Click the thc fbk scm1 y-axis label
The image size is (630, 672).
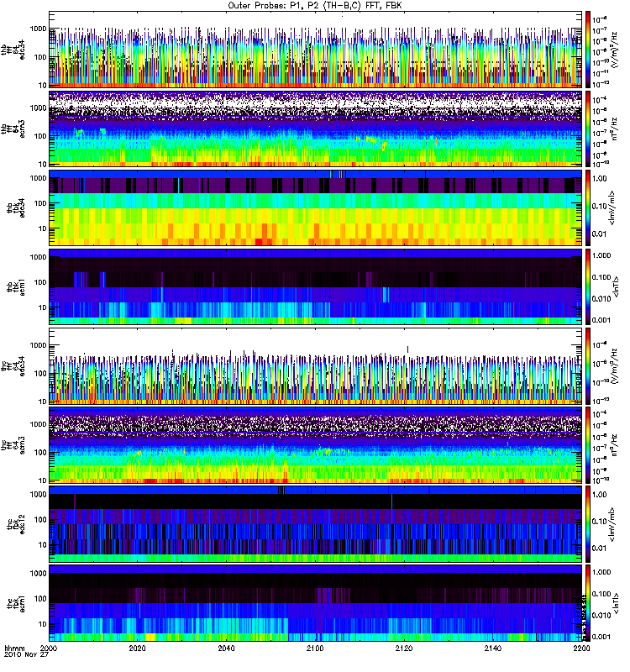pos(15,603)
